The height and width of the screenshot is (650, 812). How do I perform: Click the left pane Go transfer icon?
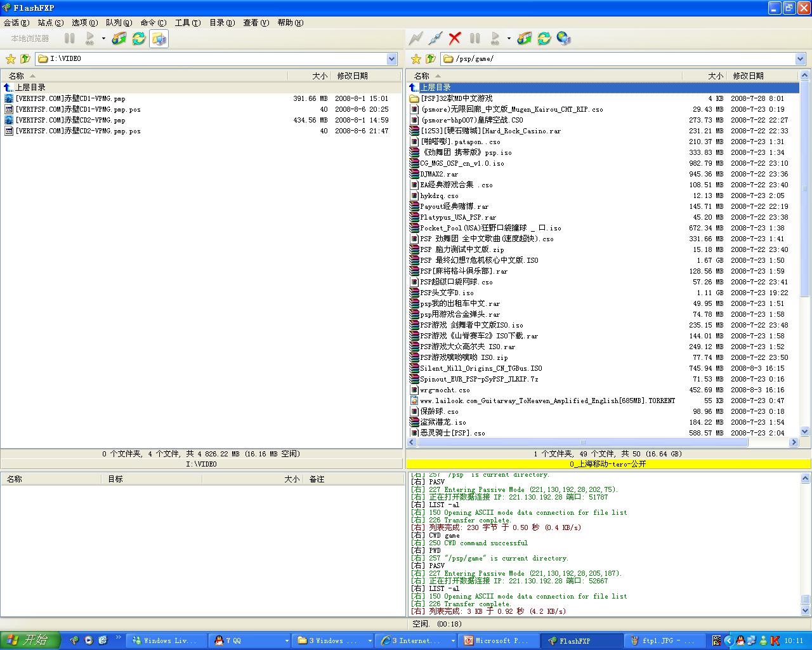[x=90, y=39]
